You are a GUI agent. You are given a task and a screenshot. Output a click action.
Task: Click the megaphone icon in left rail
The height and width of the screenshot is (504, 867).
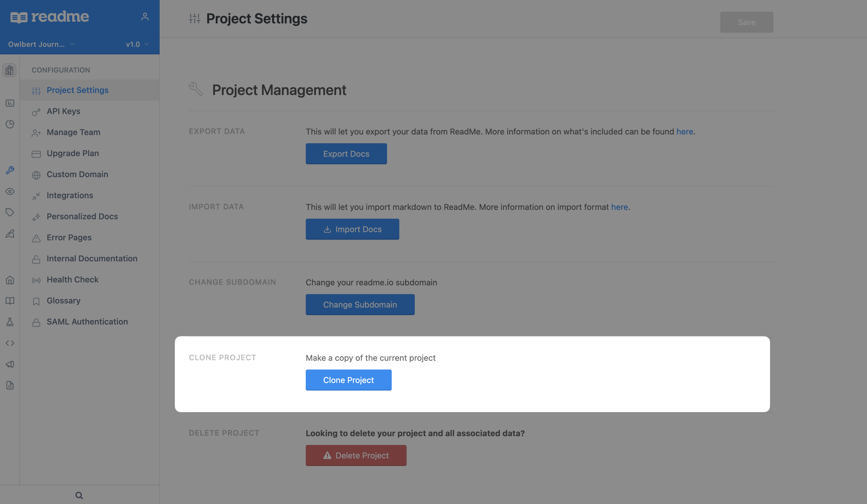(10, 364)
